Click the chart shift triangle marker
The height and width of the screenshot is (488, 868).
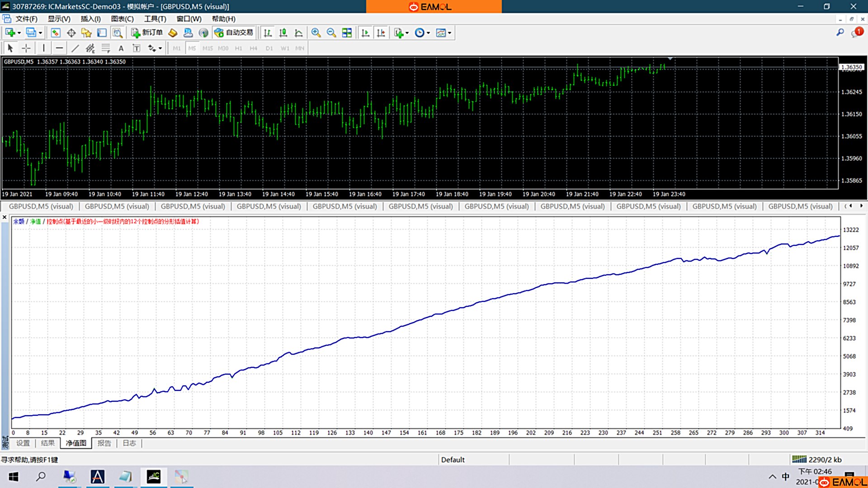coord(670,59)
